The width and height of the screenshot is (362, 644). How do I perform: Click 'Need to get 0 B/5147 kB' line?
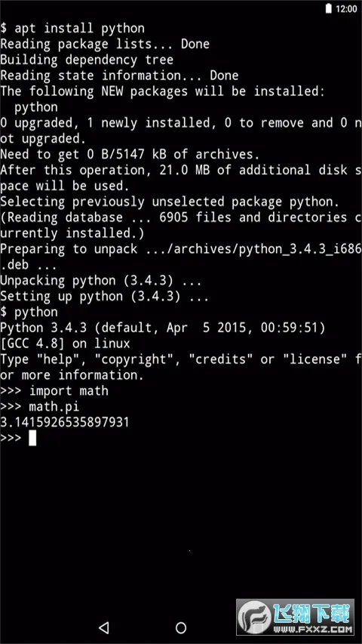(x=130, y=155)
